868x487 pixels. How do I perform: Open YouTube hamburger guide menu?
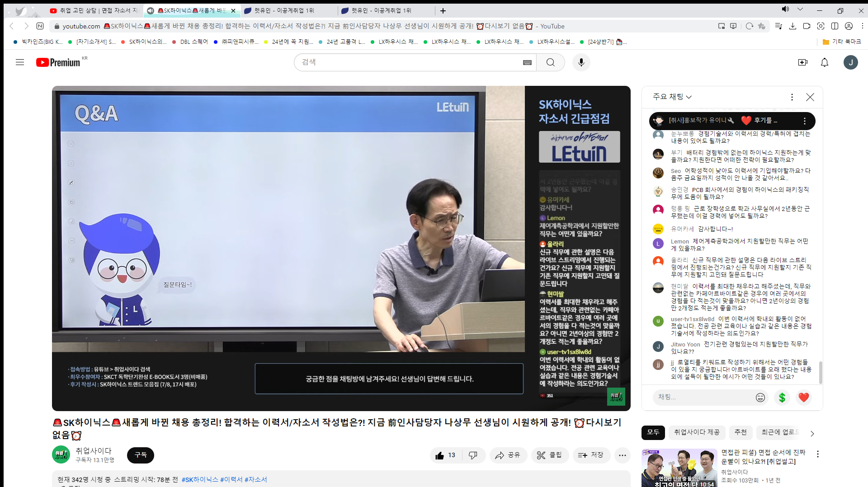20,62
